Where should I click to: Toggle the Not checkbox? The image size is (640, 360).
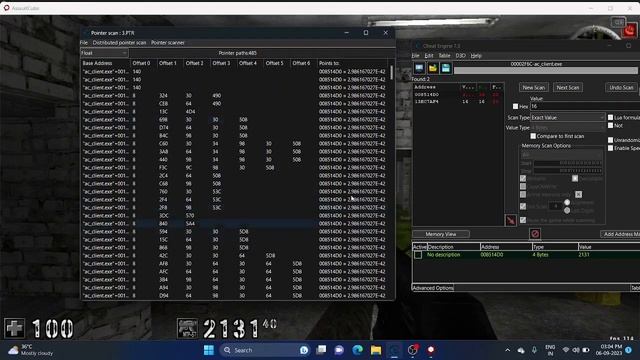tap(611, 125)
